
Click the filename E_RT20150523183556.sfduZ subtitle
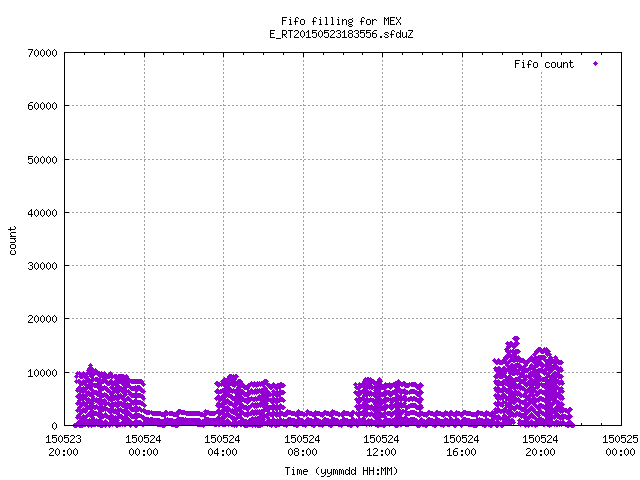click(341, 34)
